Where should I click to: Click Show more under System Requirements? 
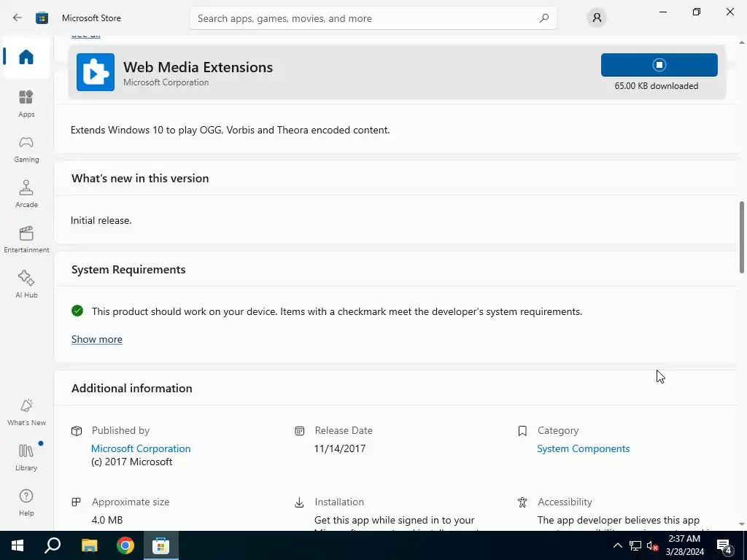(x=97, y=339)
